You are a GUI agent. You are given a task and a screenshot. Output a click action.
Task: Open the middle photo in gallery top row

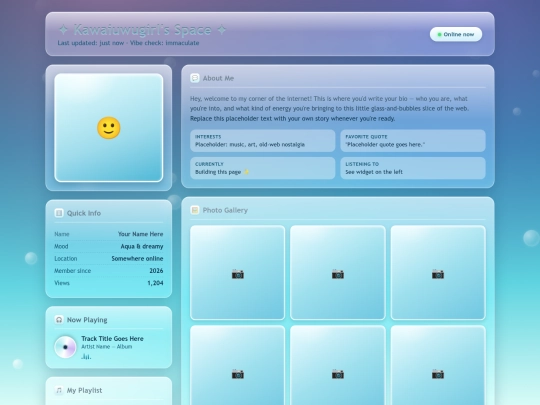tap(338, 273)
